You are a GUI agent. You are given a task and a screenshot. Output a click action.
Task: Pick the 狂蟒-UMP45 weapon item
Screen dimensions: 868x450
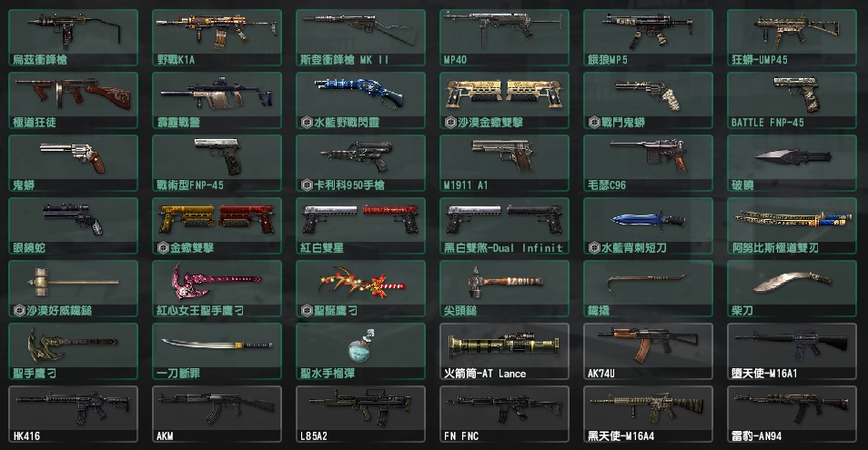(x=792, y=37)
